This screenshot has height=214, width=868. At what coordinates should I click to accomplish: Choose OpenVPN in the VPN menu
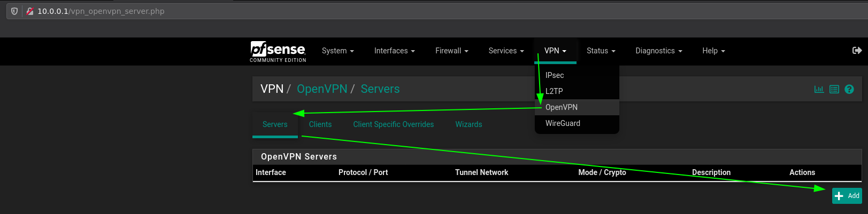[x=577, y=107]
